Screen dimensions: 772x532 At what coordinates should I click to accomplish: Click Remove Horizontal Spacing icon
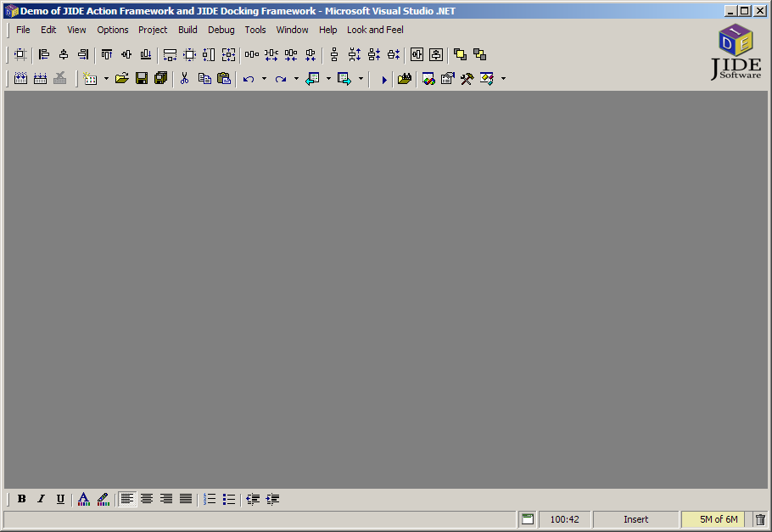[x=310, y=54]
